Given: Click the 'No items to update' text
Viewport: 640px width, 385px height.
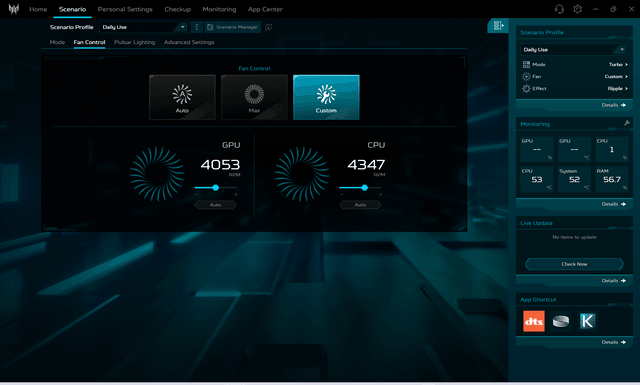Looking at the screenshot, I should pyautogui.click(x=574, y=237).
